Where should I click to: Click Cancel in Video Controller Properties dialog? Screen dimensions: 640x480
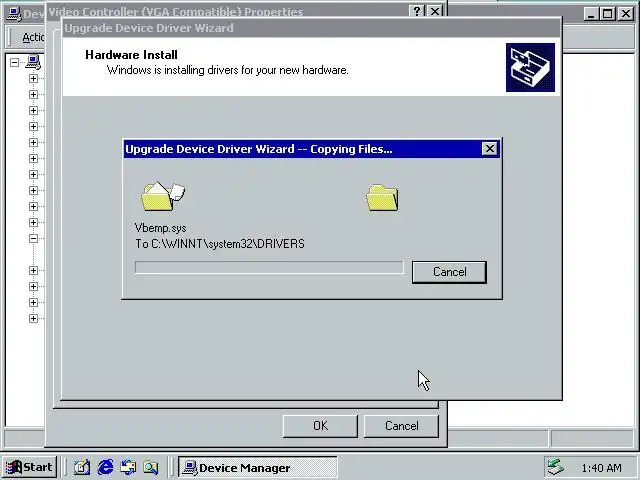point(401,426)
